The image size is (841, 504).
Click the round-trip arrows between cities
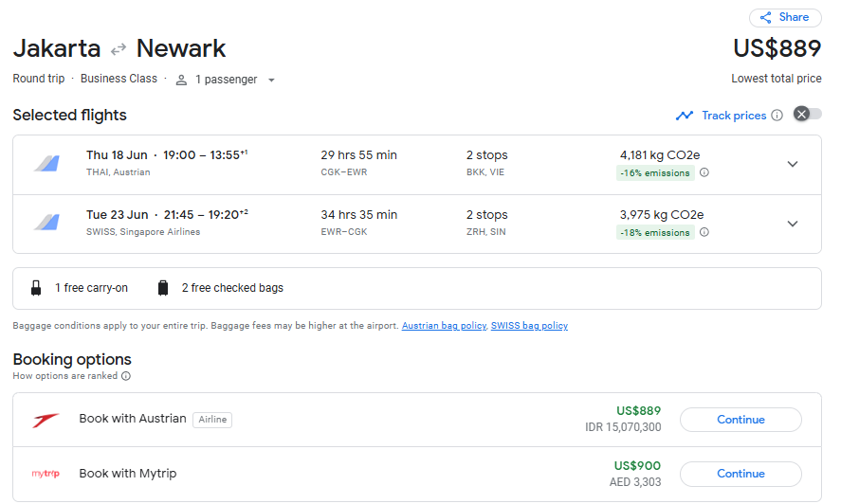click(119, 49)
